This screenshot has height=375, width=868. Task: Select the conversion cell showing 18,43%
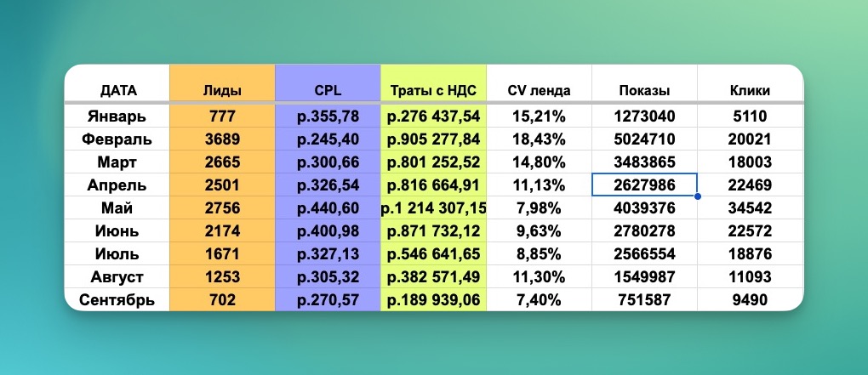coord(539,139)
